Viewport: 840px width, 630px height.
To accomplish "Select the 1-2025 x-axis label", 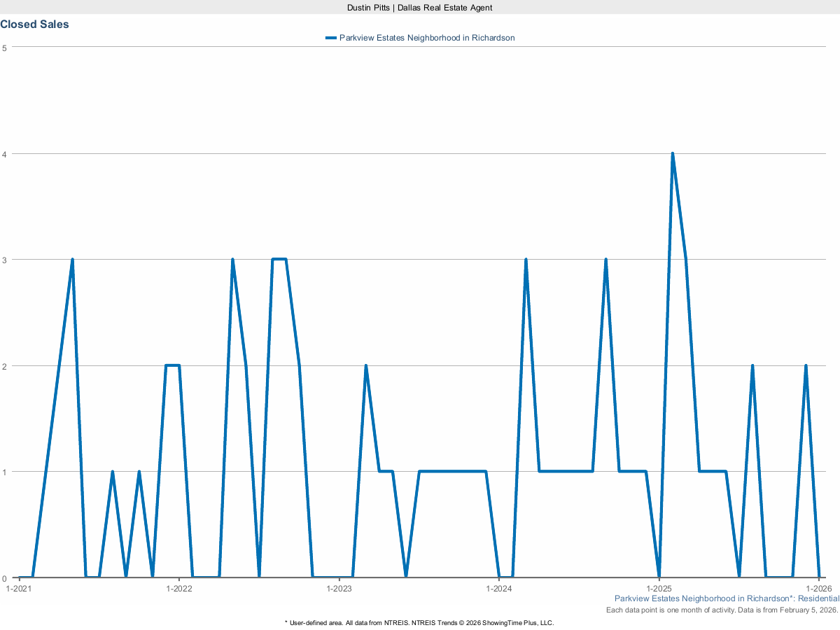I will (x=659, y=588).
